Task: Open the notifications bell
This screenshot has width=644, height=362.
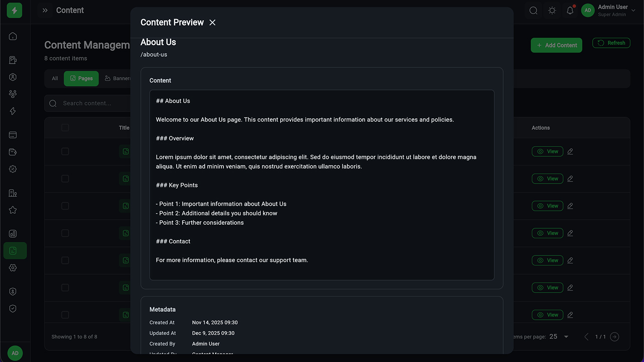Action: pyautogui.click(x=570, y=11)
